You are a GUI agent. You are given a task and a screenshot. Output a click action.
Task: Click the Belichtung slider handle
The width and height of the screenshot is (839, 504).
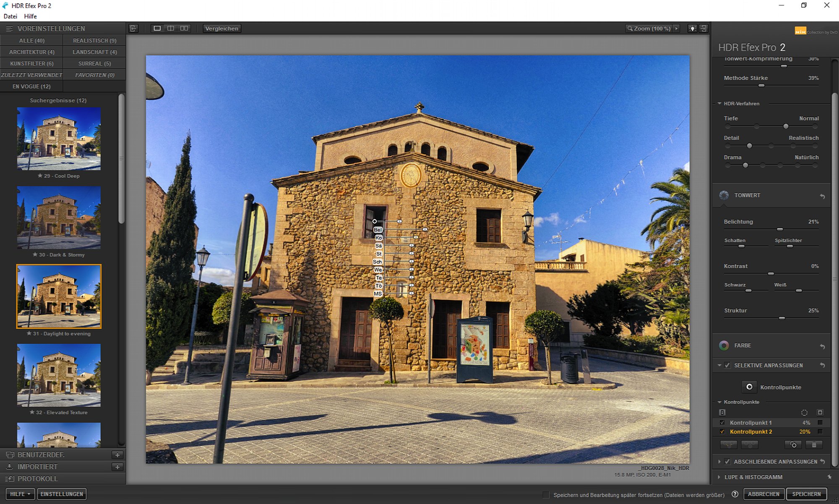pyautogui.click(x=780, y=229)
